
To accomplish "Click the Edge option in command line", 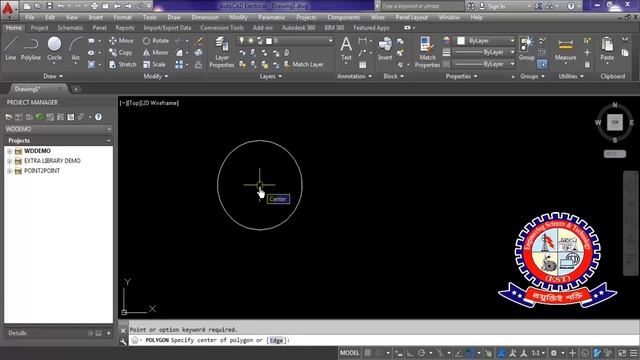I will click(276, 340).
